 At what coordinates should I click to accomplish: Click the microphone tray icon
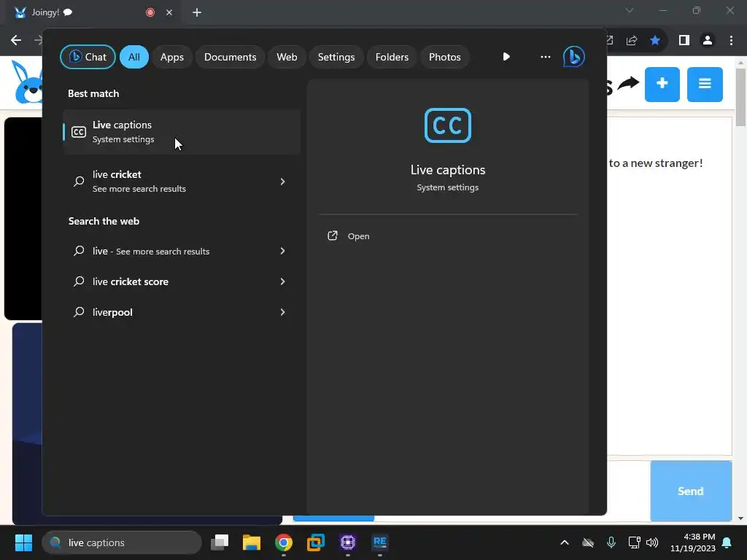(x=611, y=542)
